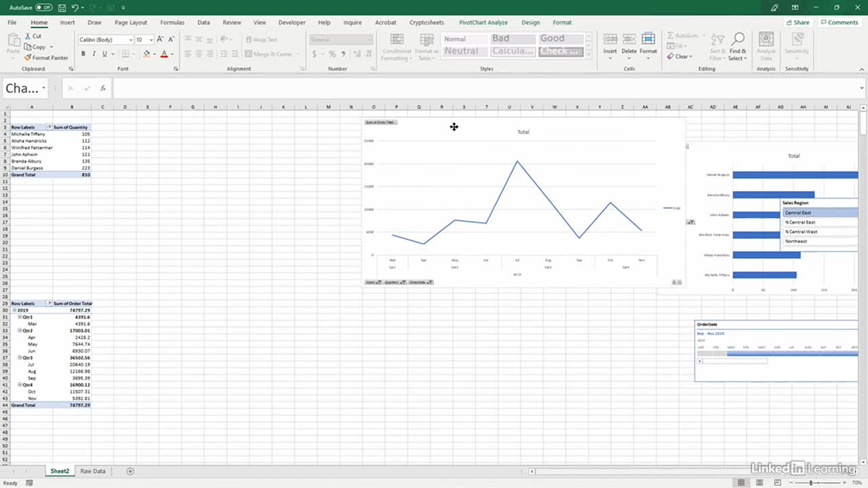Activate the Format Painter brush
The height and width of the screenshot is (488, 868).
pyautogui.click(x=46, y=58)
